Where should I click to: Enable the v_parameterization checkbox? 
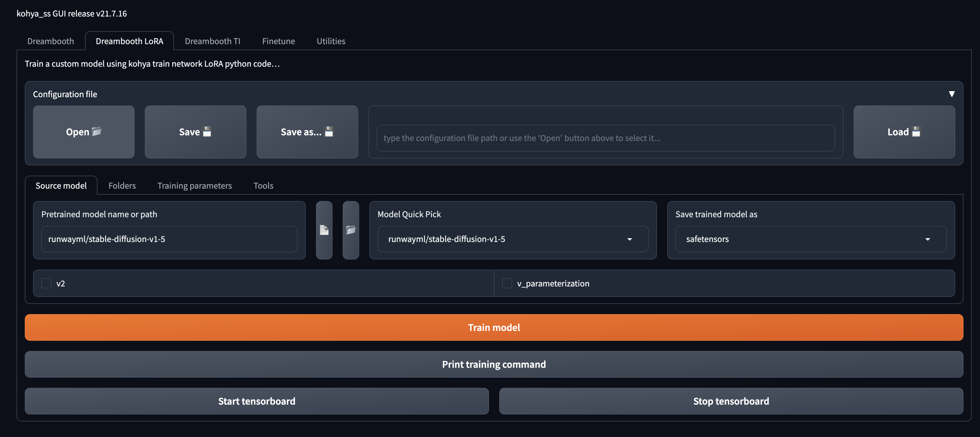(507, 283)
